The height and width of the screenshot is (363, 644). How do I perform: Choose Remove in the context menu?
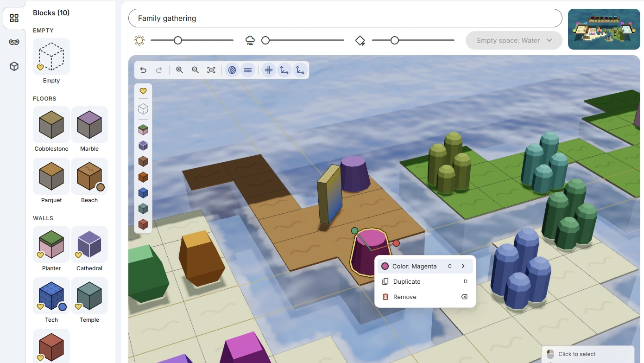click(425, 297)
